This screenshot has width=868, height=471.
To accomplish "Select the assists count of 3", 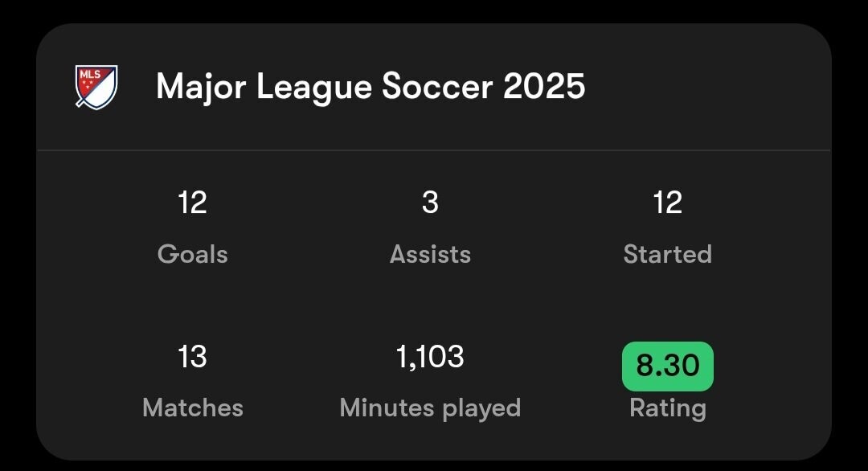I will point(430,203).
